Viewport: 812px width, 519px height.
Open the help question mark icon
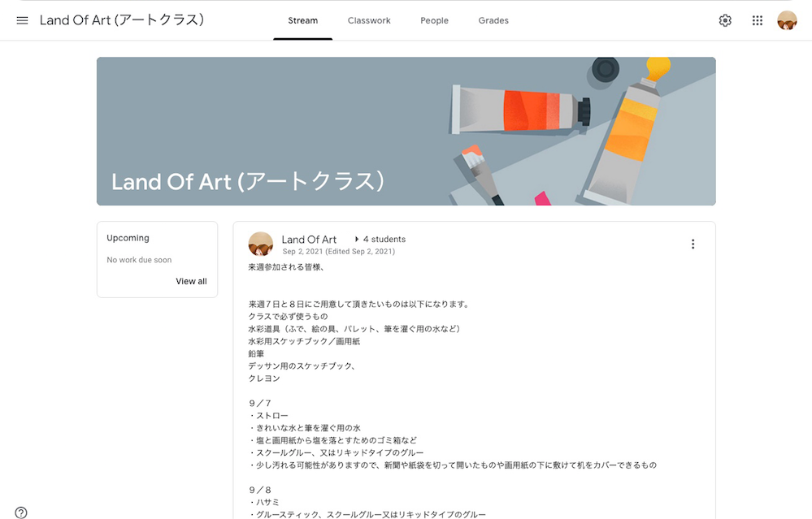tap(21, 513)
